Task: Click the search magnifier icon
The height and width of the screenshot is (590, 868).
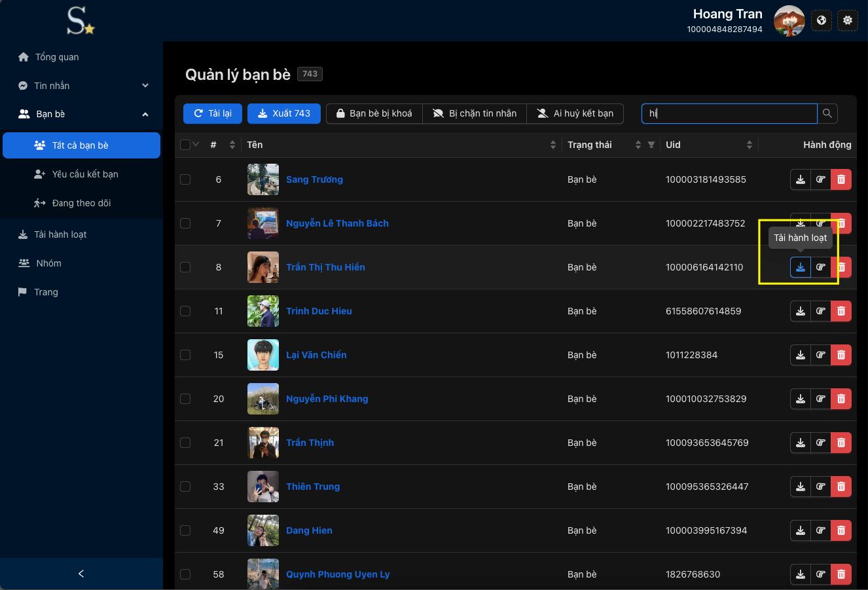Action: tap(827, 113)
